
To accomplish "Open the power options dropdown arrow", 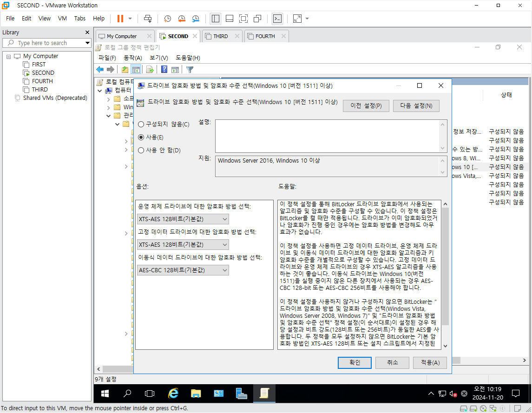I will [x=130, y=19].
